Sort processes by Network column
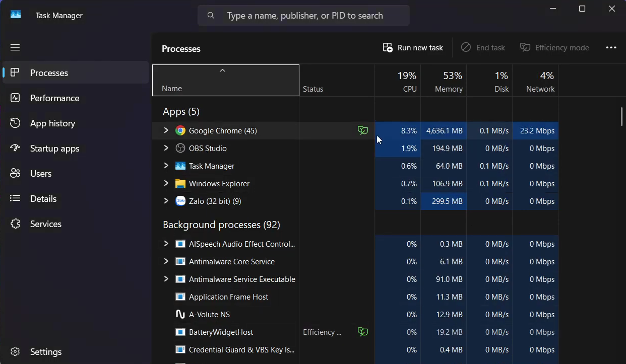The width and height of the screenshot is (626, 364). pos(535,80)
